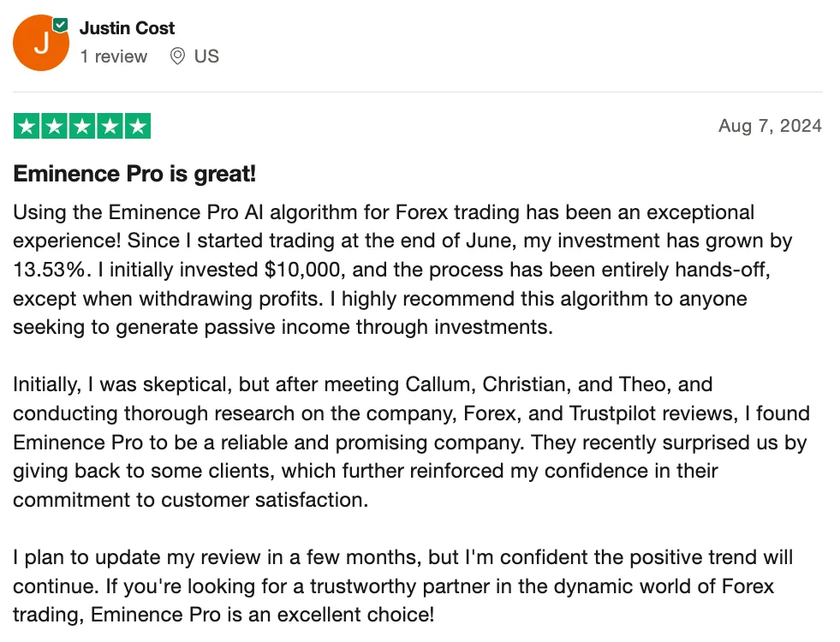Click the third green star
The height and width of the screenshot is (642, 840).
click(82, 127)
